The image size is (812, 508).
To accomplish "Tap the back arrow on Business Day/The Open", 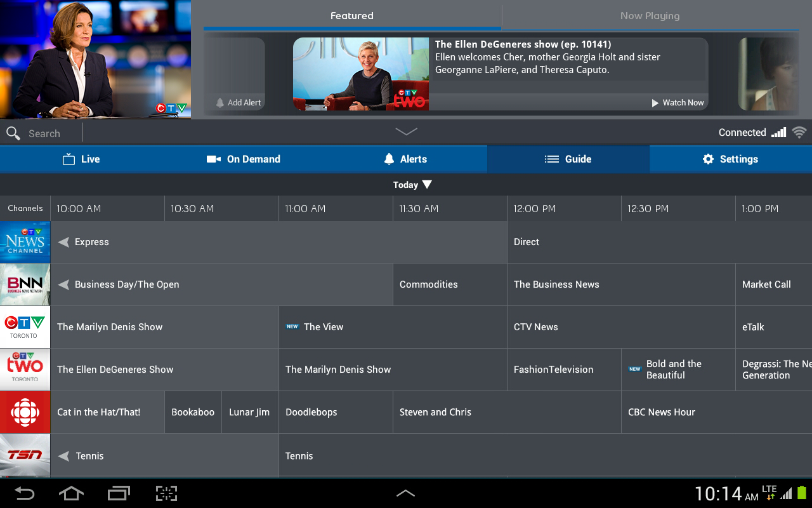I will click(x=63, y=284).
